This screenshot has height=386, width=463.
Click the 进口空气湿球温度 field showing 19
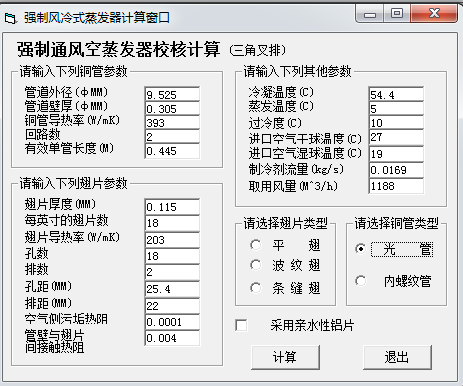(396, 154)
